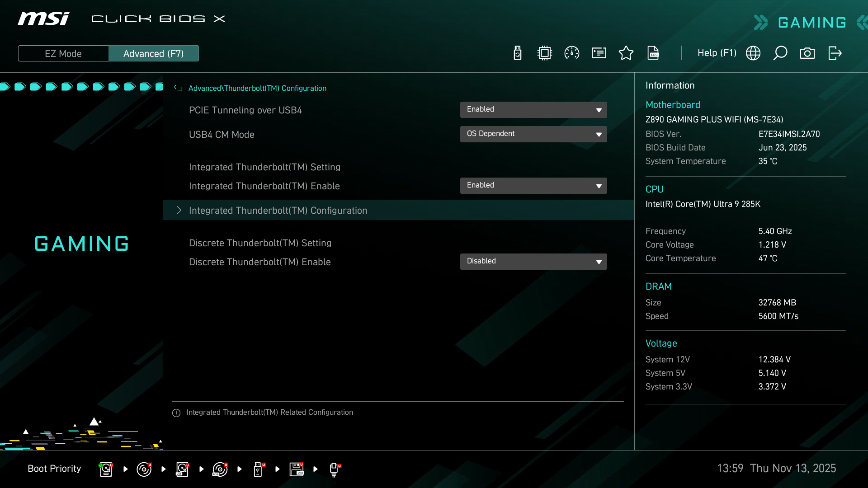Open the LOG file icon
868x488 pixels.
(x=653, y=53)
